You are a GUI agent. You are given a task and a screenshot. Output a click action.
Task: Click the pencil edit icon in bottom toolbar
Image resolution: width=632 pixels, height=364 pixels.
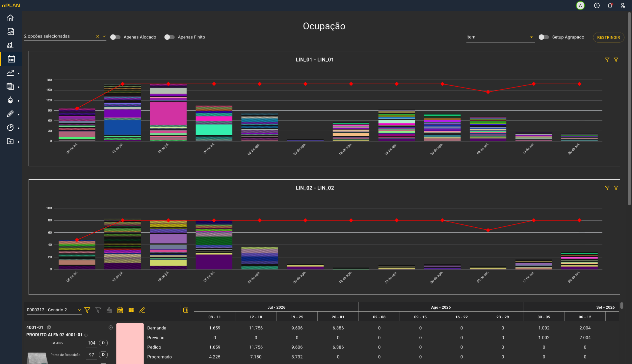pos(142,310)
